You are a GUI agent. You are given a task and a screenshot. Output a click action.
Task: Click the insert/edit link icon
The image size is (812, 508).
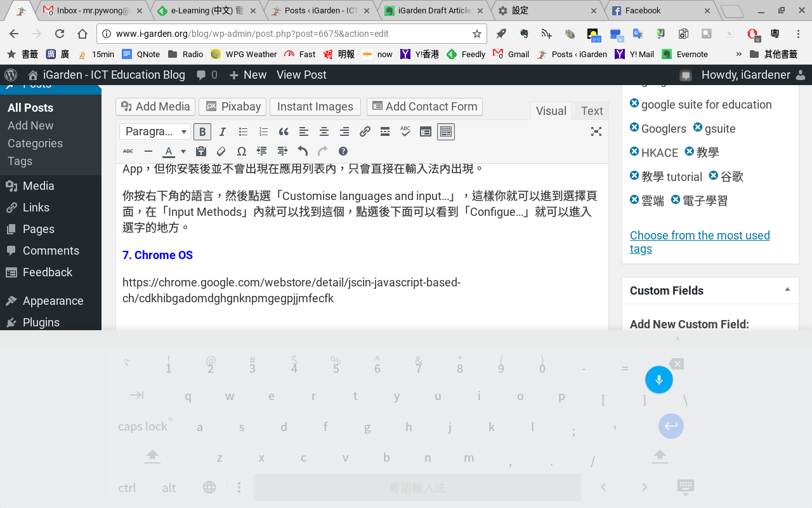point(365,131)
